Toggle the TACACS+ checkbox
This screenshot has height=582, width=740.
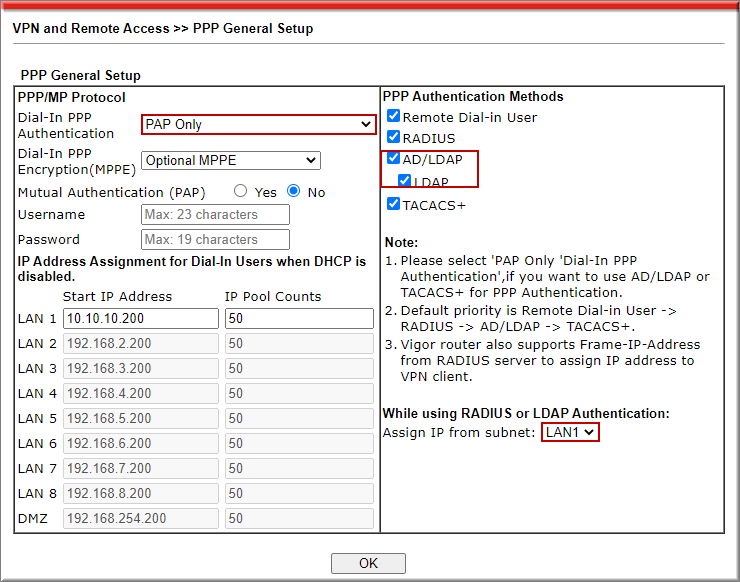[x=393, y=204]
